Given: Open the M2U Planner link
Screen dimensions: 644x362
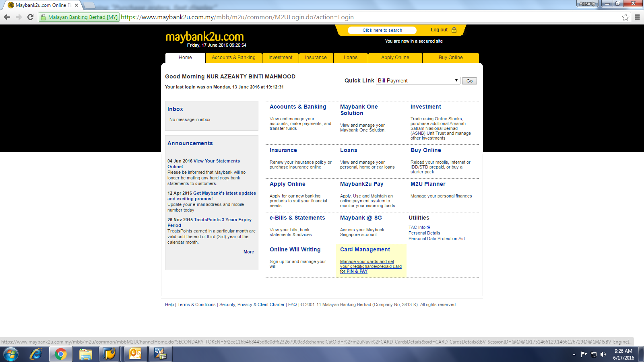Looking at the screenshot, I should coord(428,184).
